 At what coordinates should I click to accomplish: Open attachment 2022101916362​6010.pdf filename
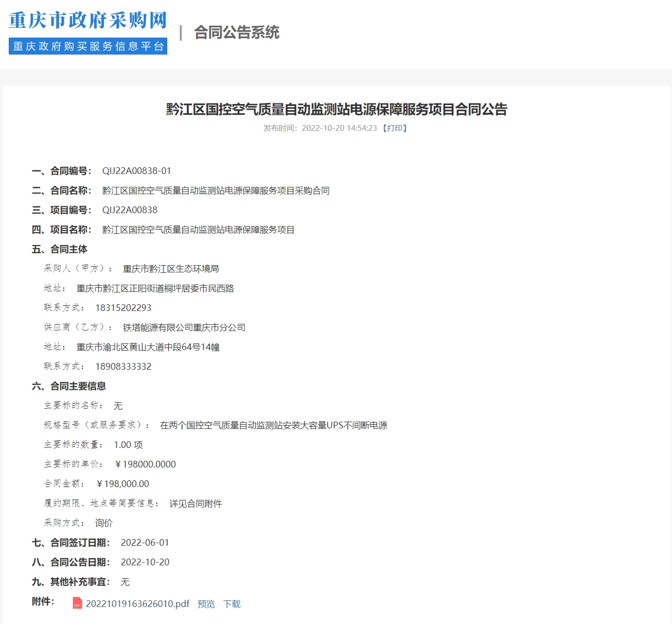pyautogui.click(x=137, y=604)
